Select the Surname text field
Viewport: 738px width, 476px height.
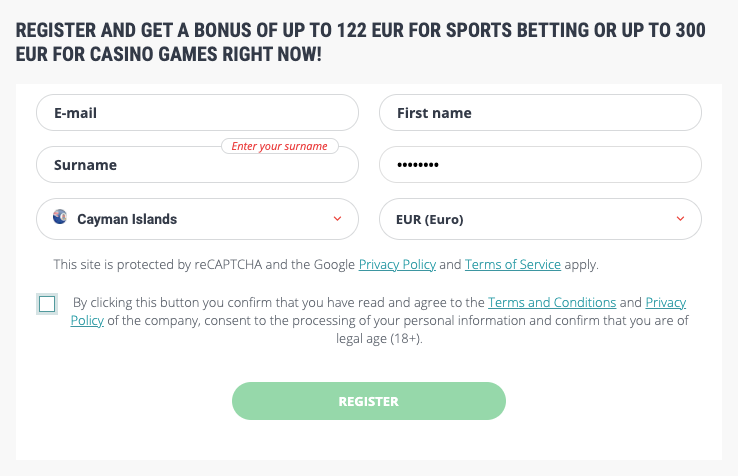pos(197,165)
